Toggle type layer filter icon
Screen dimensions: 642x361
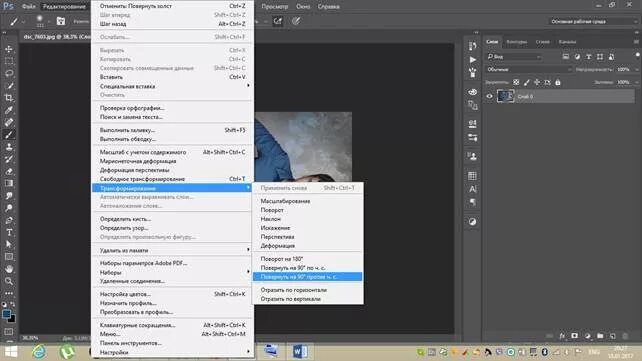tap(589, 57)
